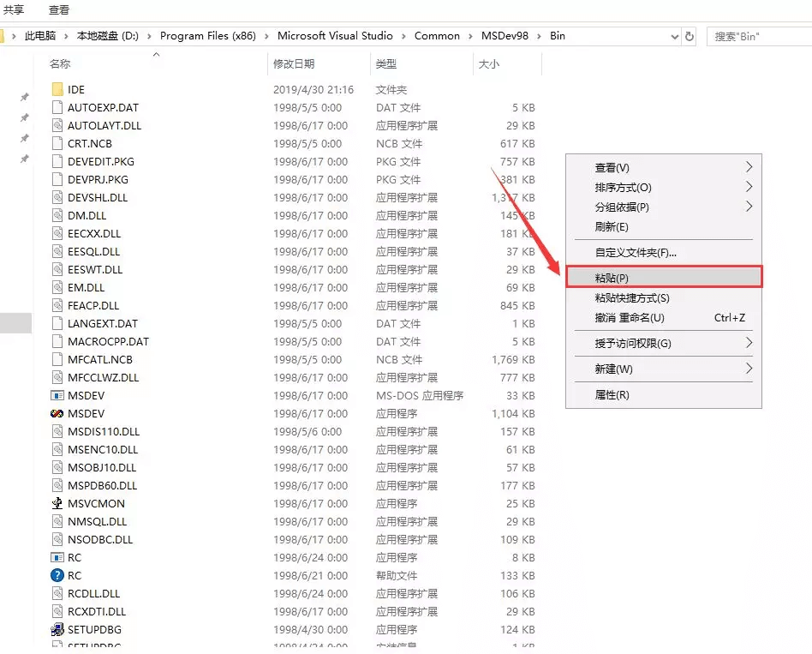Choose 粘贴(P) from the context menu
The width and height of the screenshot is (812, 654).
(664, 277)
